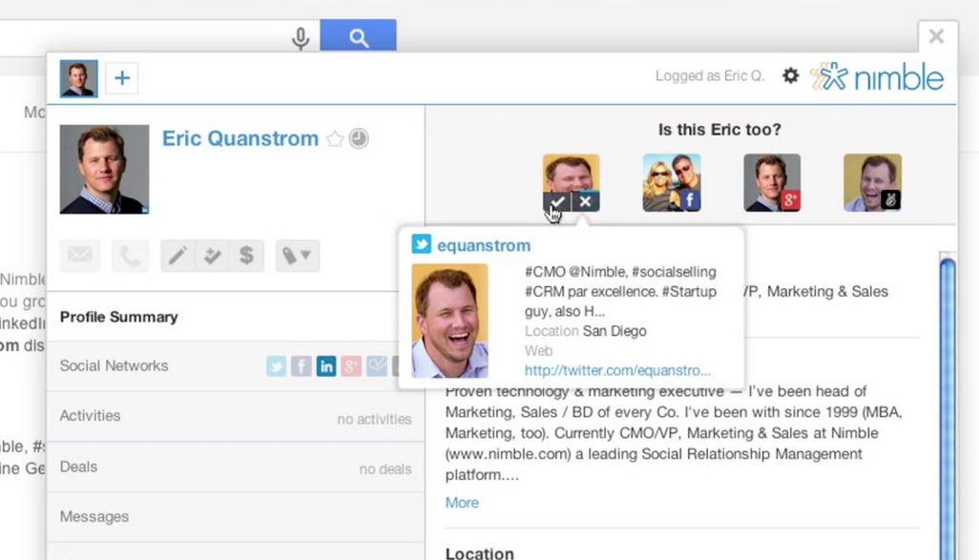Click Foursquare check icon in Social Networks
The width and height of the screenshot is (979, 560).
(377, 365)
